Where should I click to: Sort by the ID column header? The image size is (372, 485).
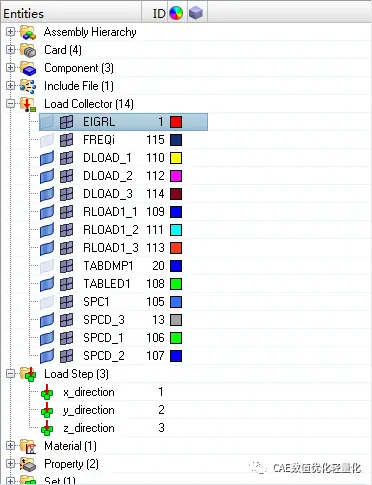pos(155,13)
